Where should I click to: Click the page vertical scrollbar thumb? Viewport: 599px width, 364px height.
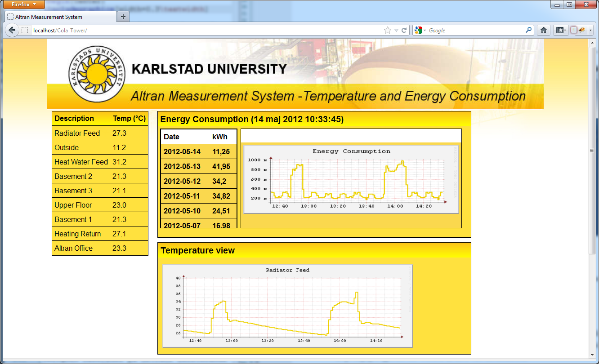(x=592, y=150)
